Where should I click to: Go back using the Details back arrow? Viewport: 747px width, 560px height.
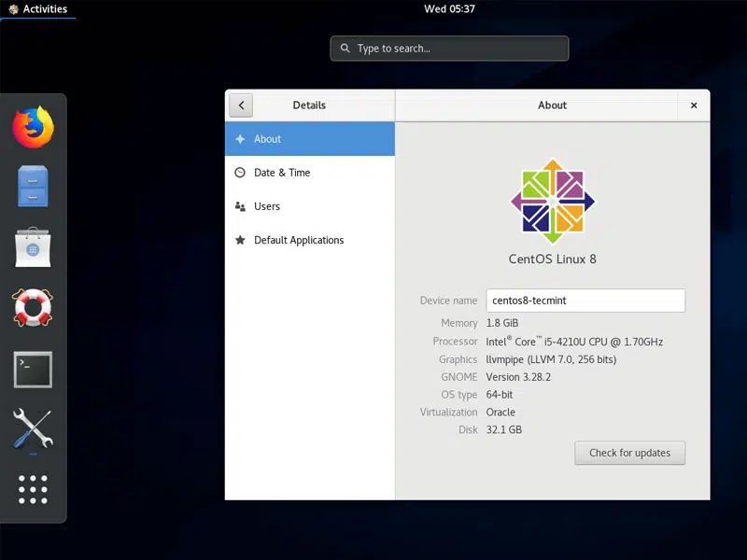(241, 105)
